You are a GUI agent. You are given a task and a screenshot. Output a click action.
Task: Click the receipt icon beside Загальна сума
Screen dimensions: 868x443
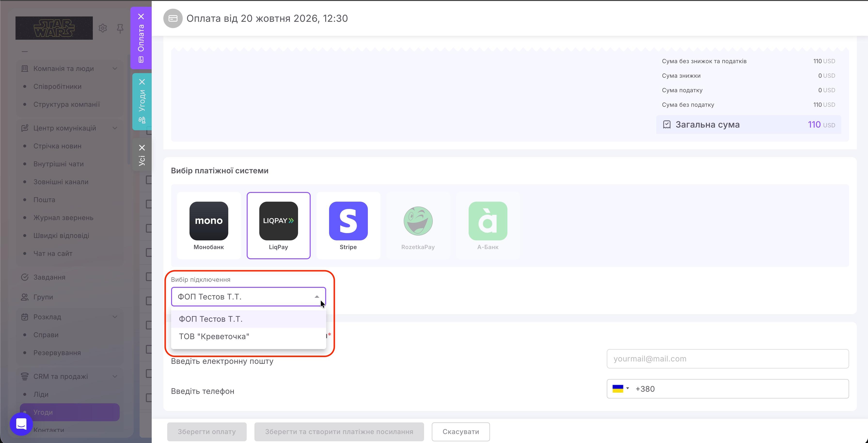pyautogui.click(x=666, y=125)
